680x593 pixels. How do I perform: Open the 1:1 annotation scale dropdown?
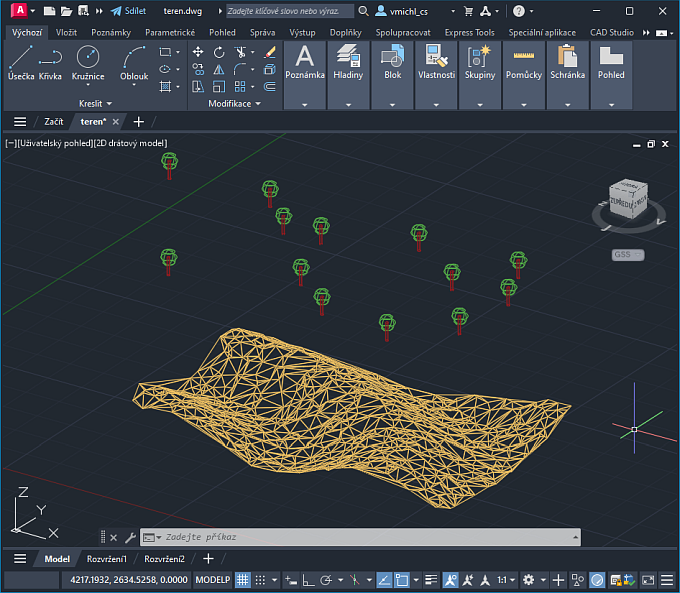pyautogui.click(x=507, y=580)
